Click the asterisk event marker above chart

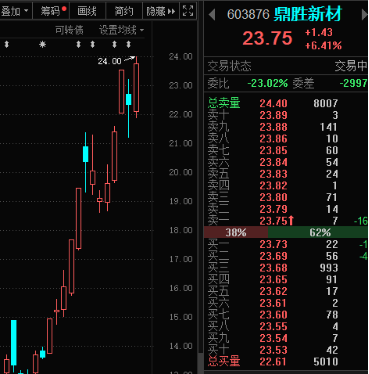pyautogui.click(x=42, y=44)
